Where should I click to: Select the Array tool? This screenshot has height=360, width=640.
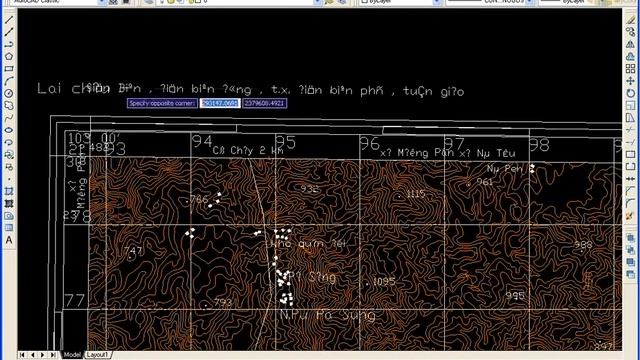coord(631,69)
